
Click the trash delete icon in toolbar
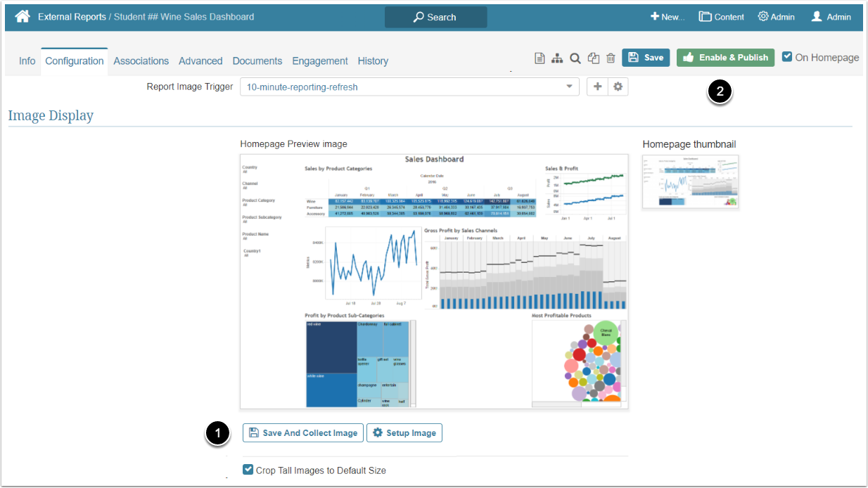click(x=611, y=58)
